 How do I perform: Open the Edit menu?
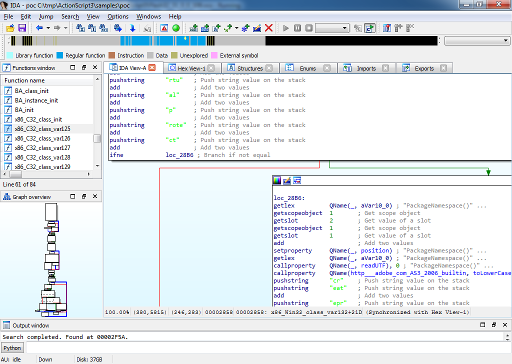coord(26,17)
